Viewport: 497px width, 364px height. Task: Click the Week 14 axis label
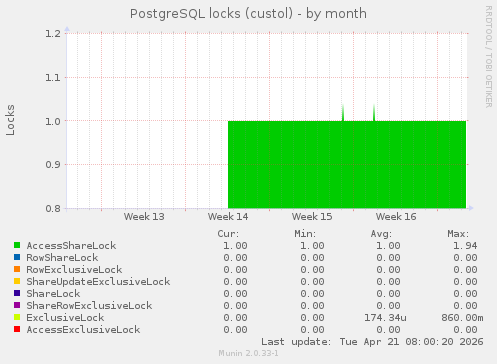pyautogui.click(x=228, y=217)
